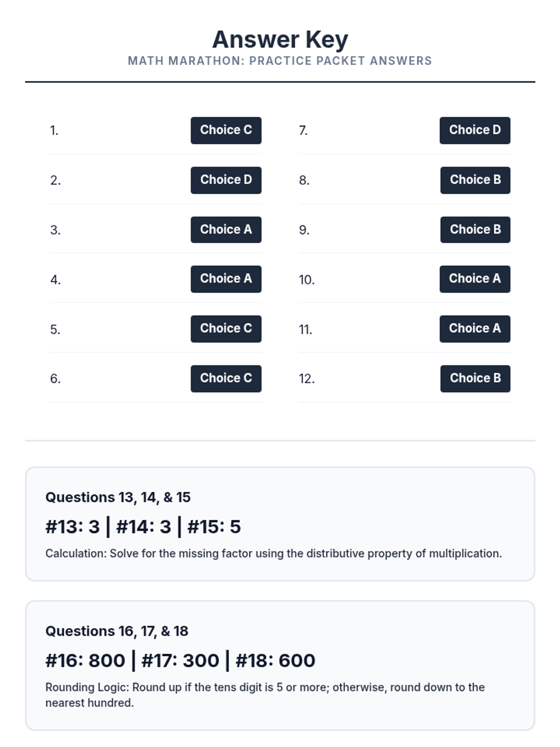The width and height of the screenshot is (560, 747).
Task: Click the #16: 800 answers line
Action: (x=180, y=661)
